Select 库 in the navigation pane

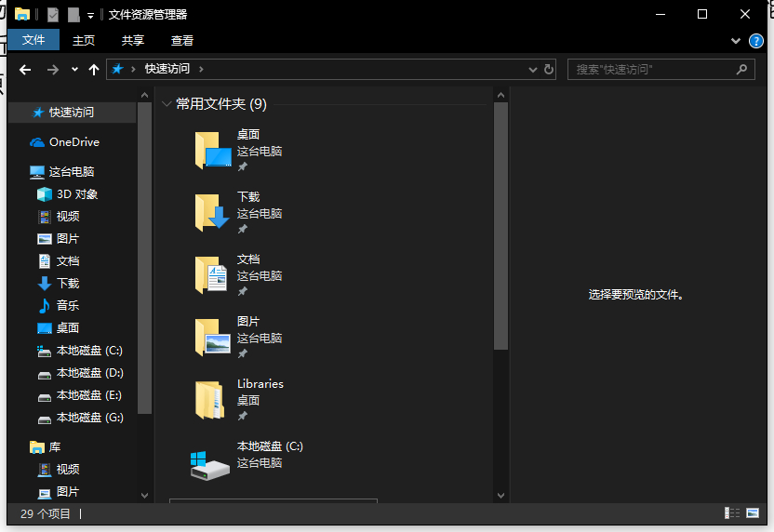54,447
